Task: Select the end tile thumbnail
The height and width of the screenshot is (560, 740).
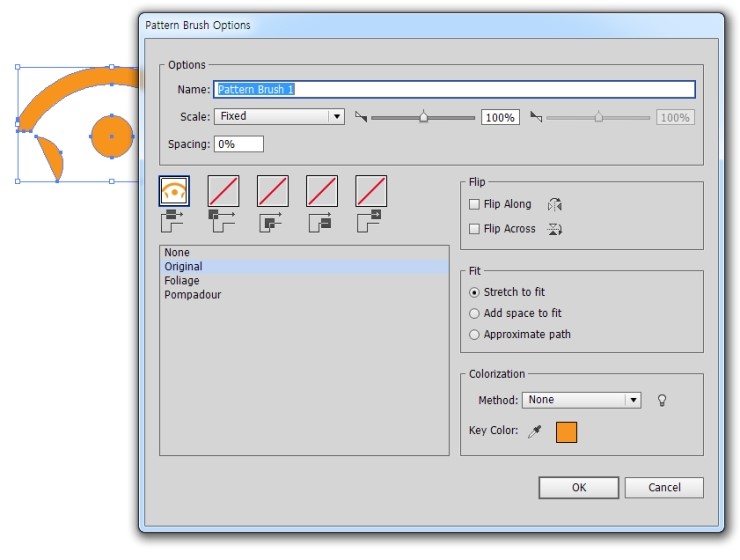Action: click(371, 191)
